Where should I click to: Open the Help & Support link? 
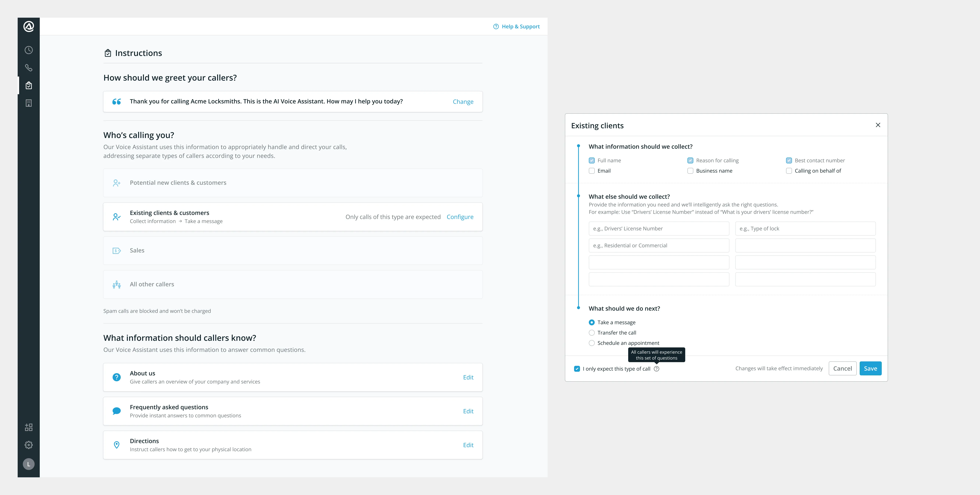point(520,27)
